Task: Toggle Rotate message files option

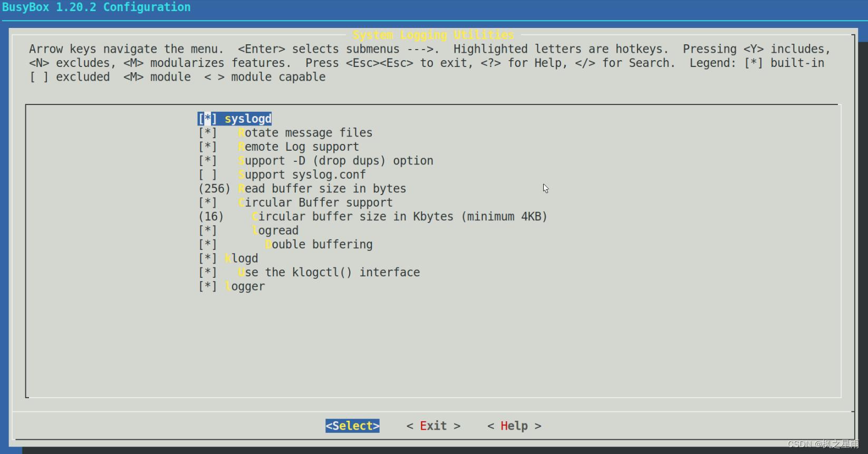Action: (x=208, y=133)
